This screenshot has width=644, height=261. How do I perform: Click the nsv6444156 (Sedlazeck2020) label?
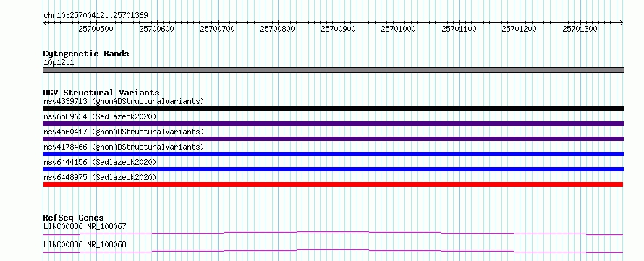[x=100, y=162]
